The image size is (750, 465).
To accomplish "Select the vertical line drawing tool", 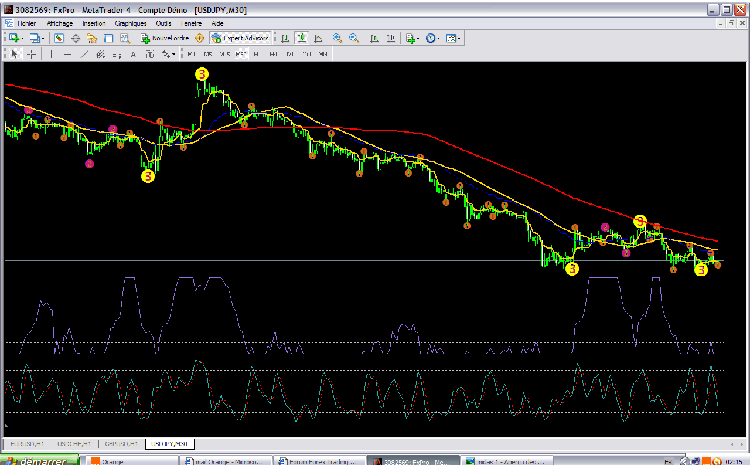I will (x=52, y=54).
